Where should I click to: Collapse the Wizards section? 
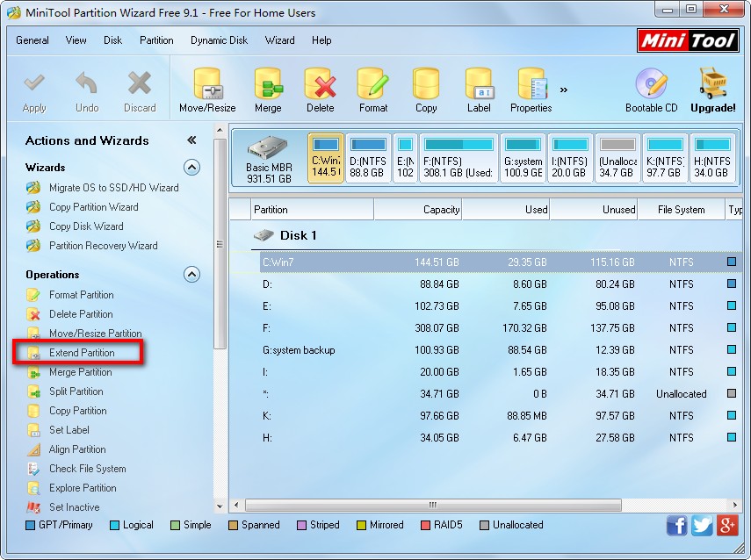pyautogui.click(x=191, y=167)
